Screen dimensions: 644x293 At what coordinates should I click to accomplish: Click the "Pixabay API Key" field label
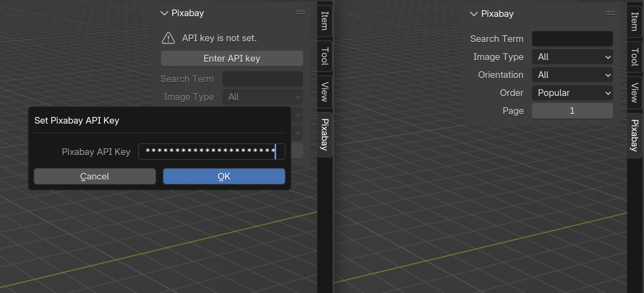96,152
